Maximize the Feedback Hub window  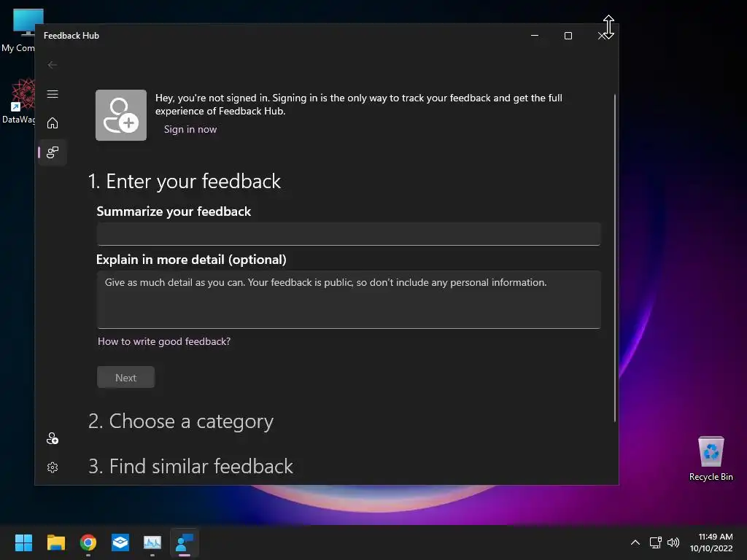568,36
